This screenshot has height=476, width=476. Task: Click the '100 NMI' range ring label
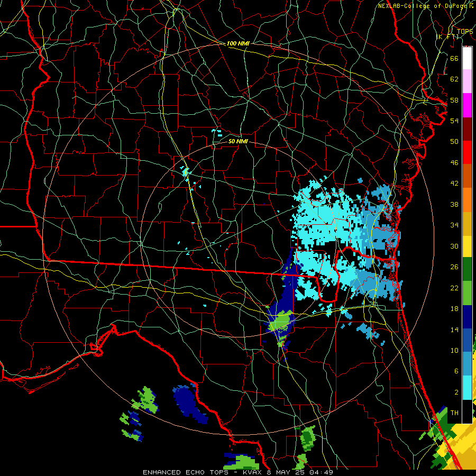238,43
